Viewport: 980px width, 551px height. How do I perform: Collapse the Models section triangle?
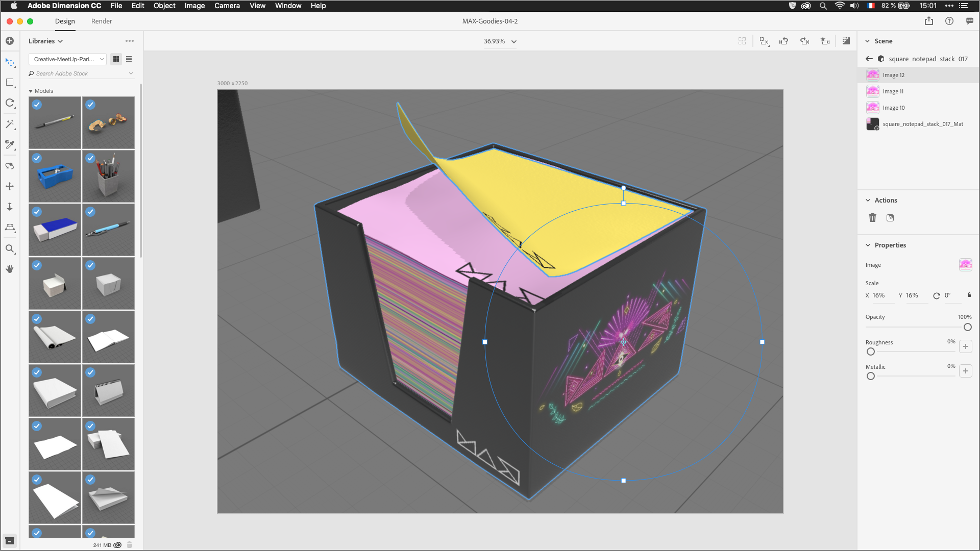point(31,91)
